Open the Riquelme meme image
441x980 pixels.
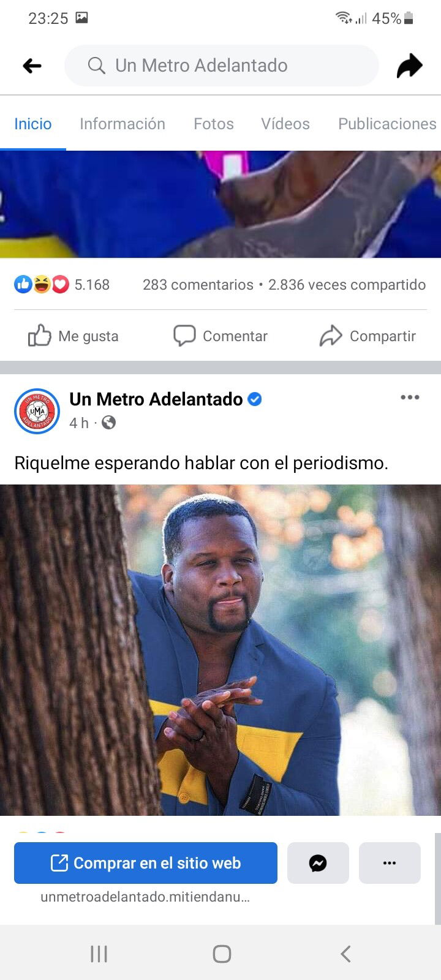point(221,650)
